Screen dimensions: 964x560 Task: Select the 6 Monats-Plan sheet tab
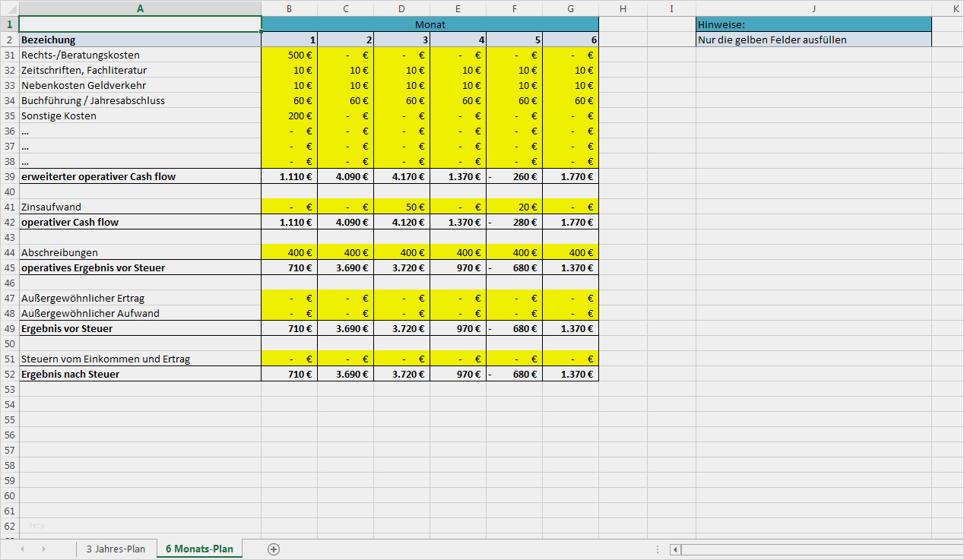coord(199,549)
